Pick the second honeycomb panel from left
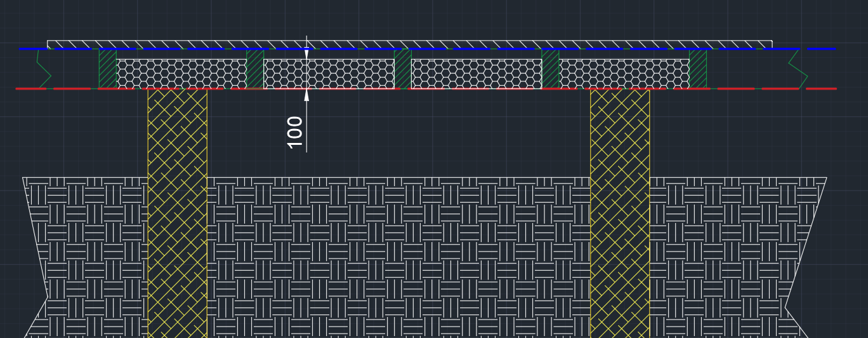The width and height of the screenshot is (868, 338). click(329, 74)
